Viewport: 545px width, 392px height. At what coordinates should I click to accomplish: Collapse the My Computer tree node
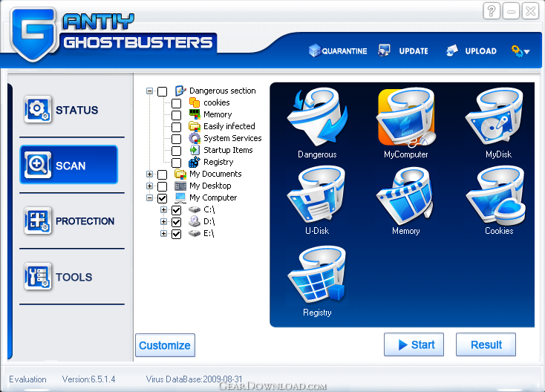[149, 197]
